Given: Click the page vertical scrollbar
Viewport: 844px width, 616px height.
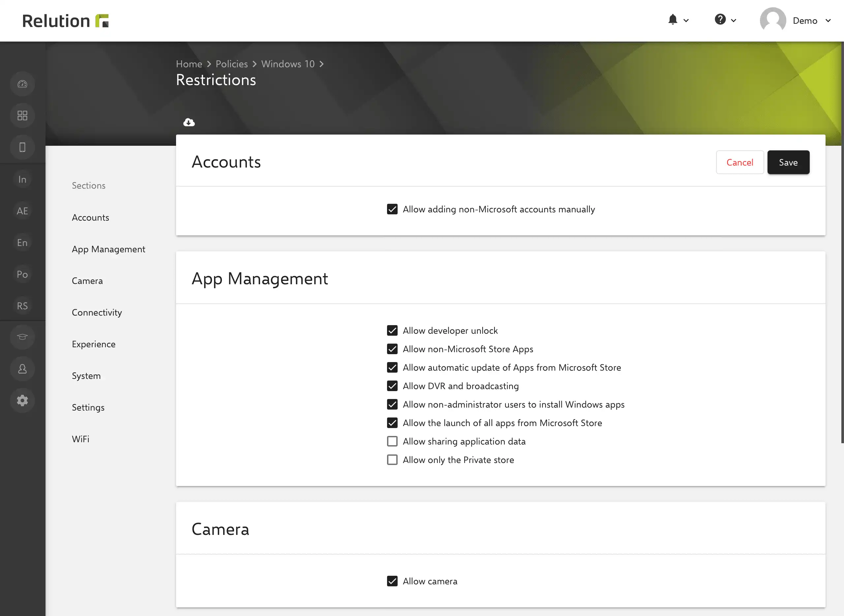Looking at the screenshot, I should coord(842,242).
